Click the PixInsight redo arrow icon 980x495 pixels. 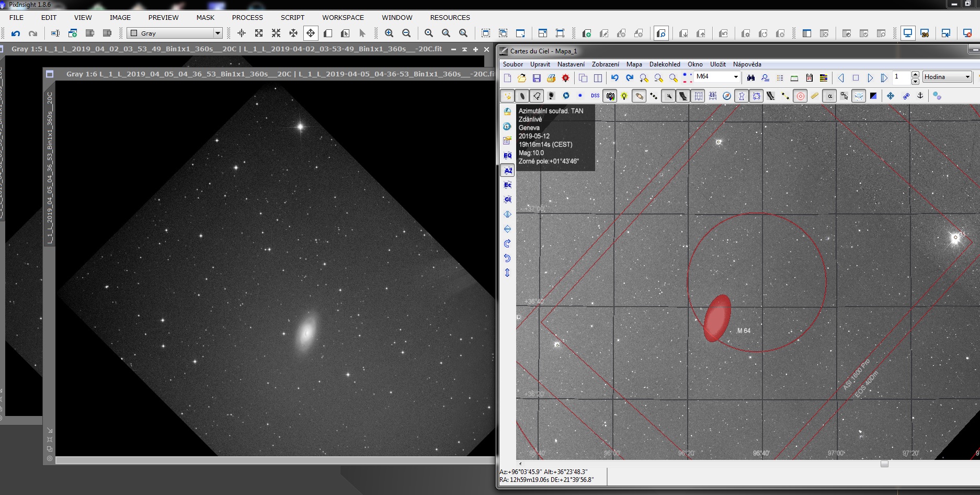click(33, 33)
